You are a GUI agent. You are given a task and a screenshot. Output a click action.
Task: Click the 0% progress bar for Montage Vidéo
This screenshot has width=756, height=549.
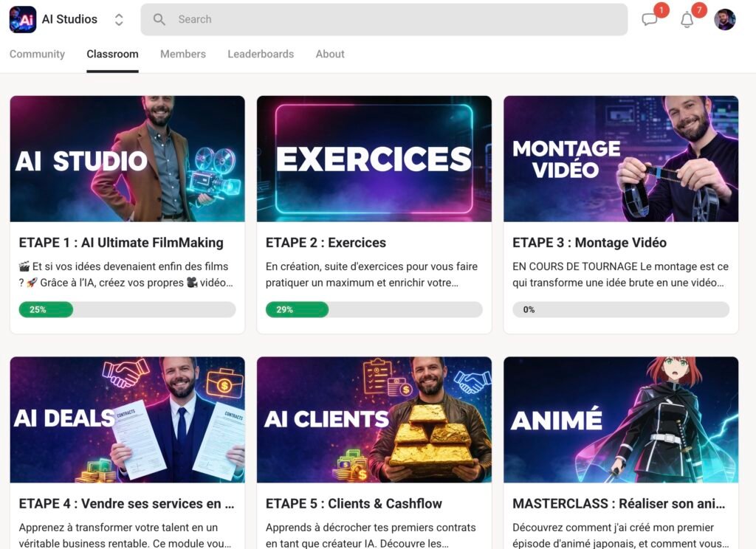coord(621,310)
